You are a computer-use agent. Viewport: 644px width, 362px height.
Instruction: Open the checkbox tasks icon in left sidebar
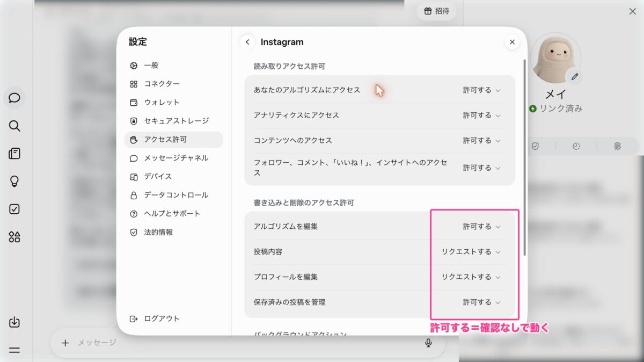pyautogui.click(x=14, y=209)
